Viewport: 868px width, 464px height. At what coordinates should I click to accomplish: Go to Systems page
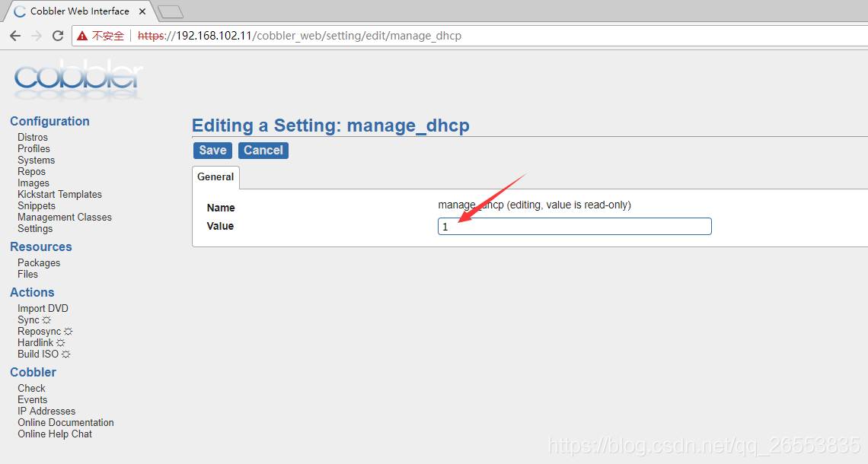point(36,160)
